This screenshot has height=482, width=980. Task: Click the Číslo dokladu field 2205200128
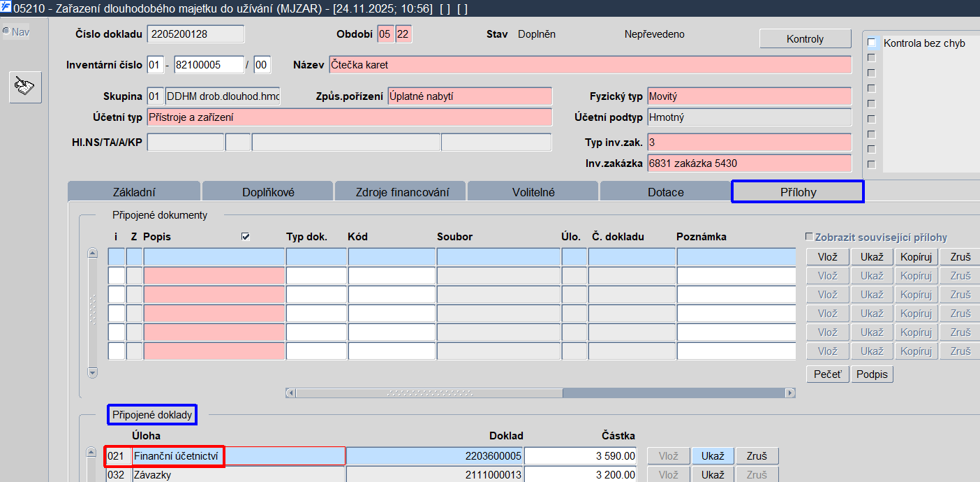pos(195,34)
